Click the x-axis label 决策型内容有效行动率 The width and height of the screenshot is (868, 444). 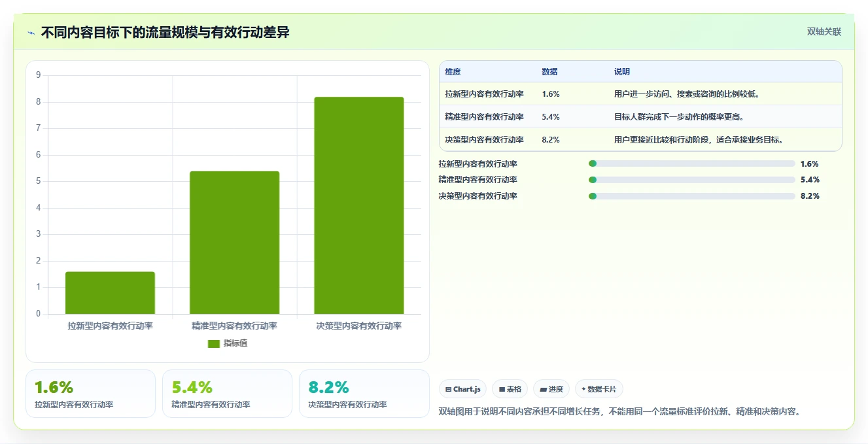click(x=358, y=326)
